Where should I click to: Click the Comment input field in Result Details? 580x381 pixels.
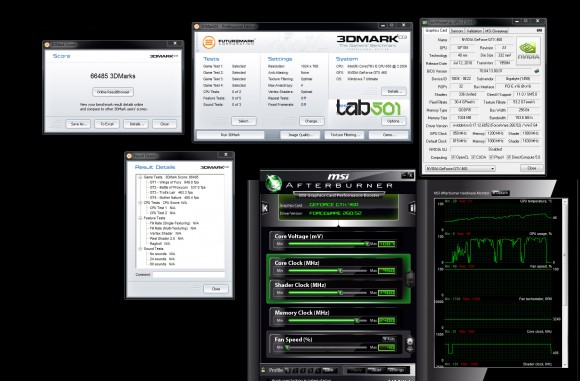189,274
